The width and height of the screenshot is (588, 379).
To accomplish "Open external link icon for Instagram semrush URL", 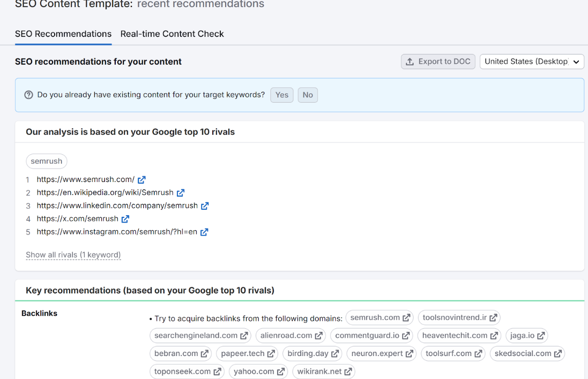I will pos(204,232).
